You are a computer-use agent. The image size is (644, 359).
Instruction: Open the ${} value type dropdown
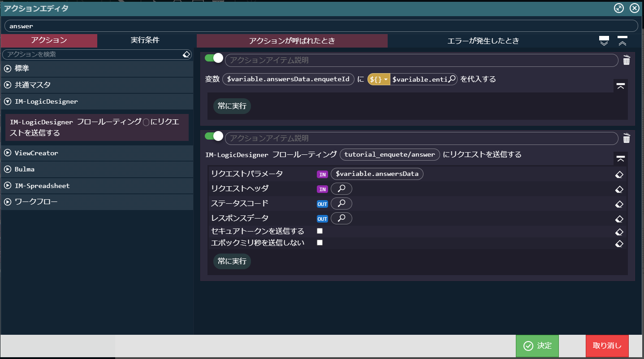(379, 79)
